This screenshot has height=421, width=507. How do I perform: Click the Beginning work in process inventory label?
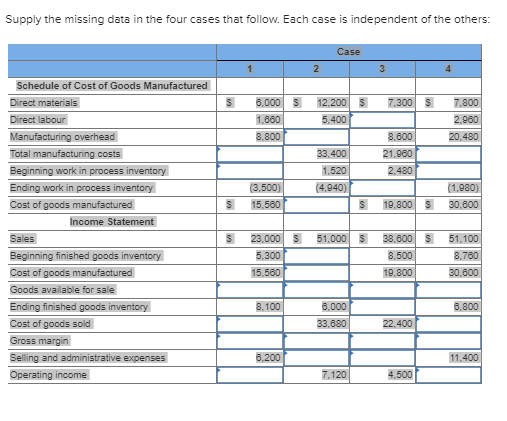(88, 171)
